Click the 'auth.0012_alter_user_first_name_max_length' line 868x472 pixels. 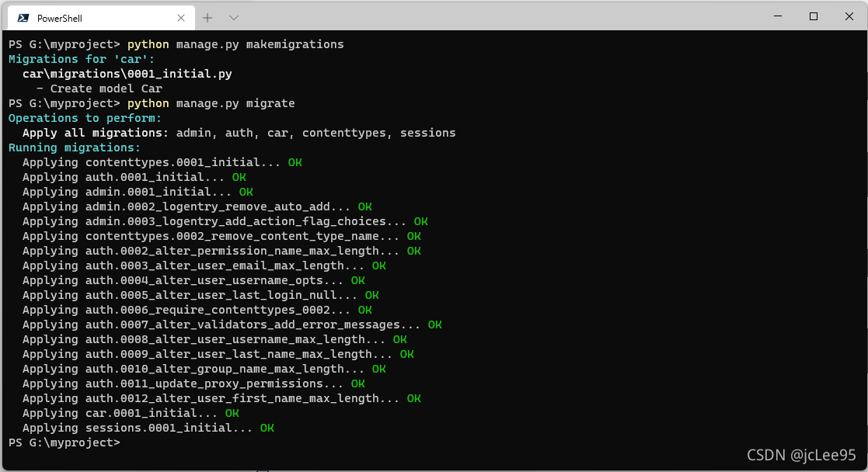(221, 398)
